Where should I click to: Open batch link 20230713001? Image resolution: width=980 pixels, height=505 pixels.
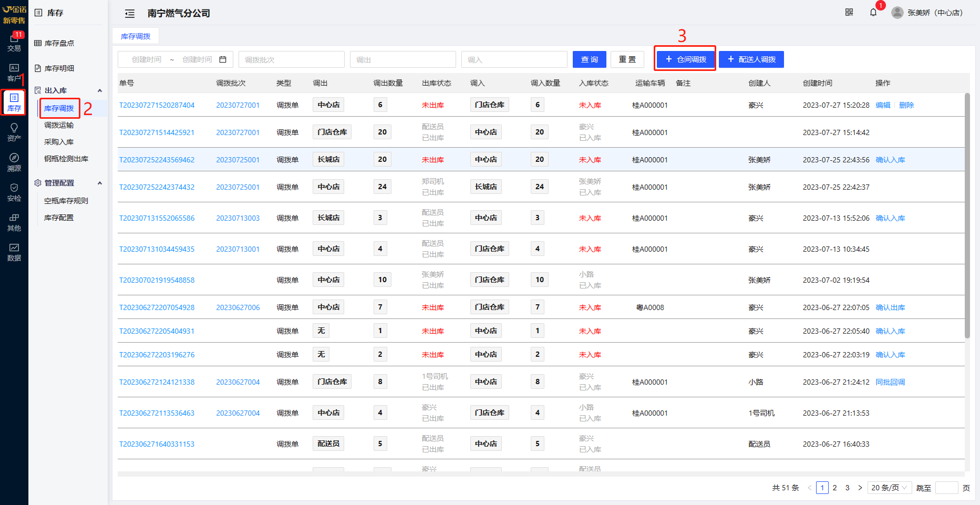tap(238, 249)
